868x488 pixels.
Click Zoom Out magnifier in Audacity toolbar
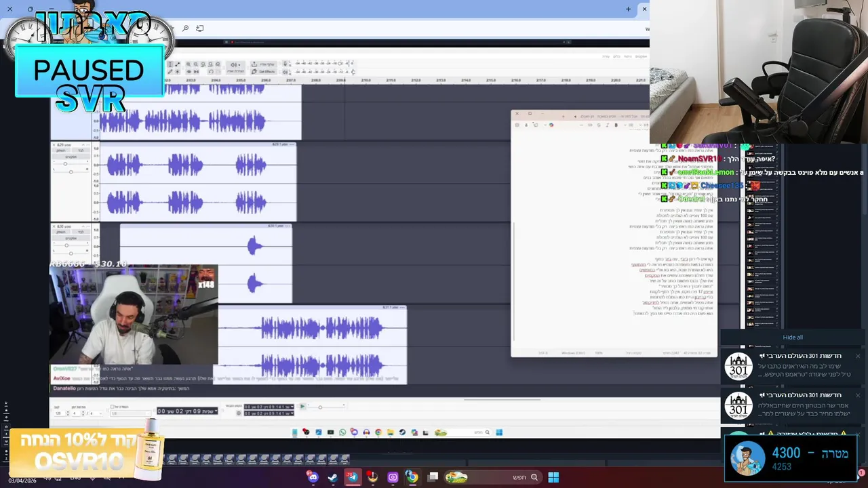(x=195, y=64)
